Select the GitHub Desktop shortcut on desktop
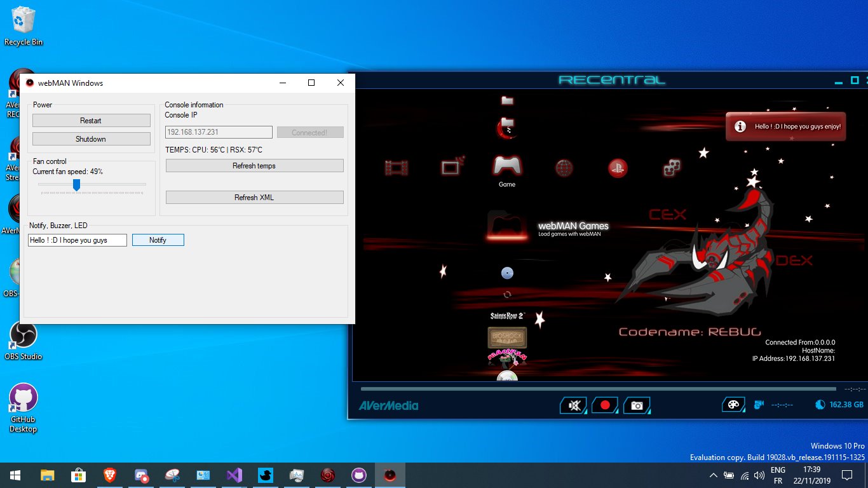This screenshot has height=488, width=868. [x=24, y=408]
